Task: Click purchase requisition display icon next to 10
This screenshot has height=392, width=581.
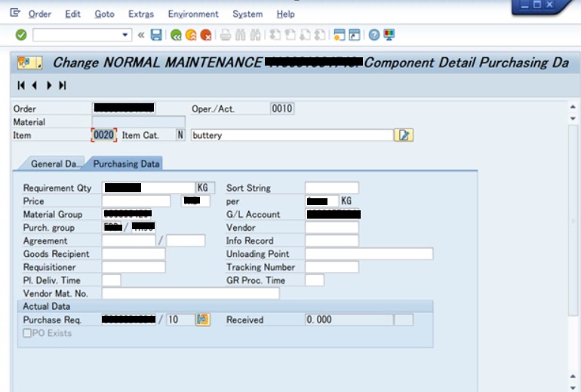Action: pyautogui.click(x=202, y=320)
